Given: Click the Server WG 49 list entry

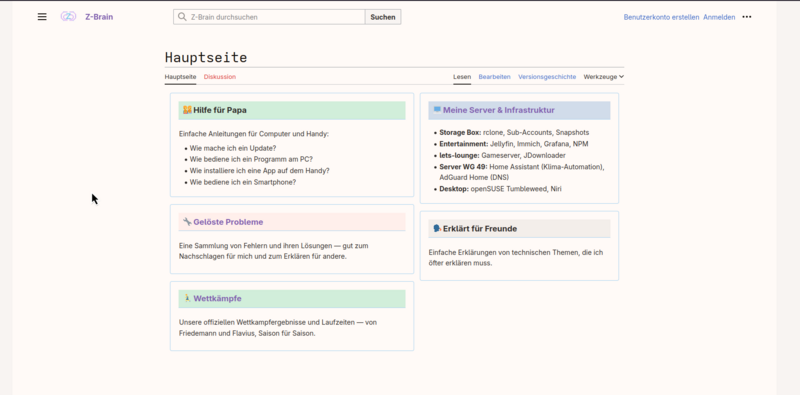Looking at the screenshot, I should [522, 172].
